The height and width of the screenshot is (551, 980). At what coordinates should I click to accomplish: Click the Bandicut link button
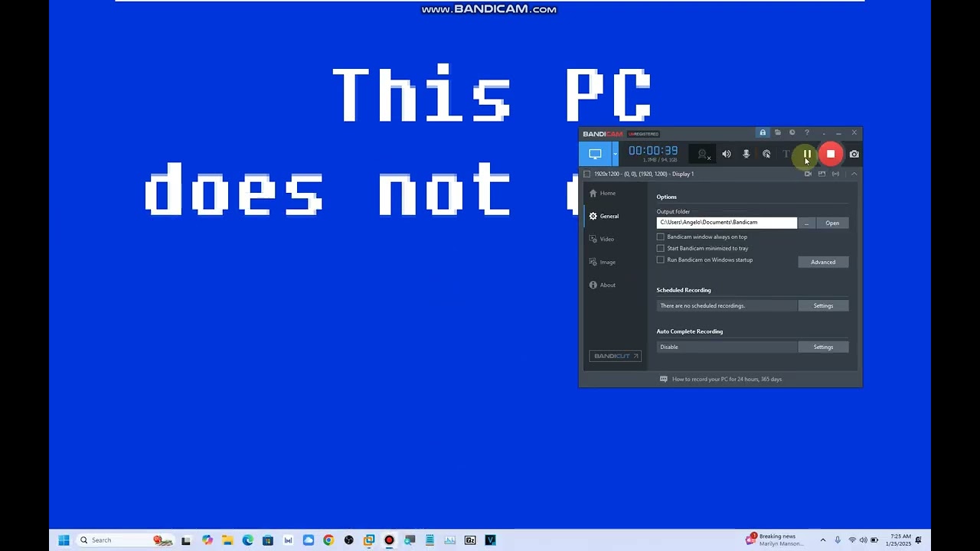coord(615,356)
